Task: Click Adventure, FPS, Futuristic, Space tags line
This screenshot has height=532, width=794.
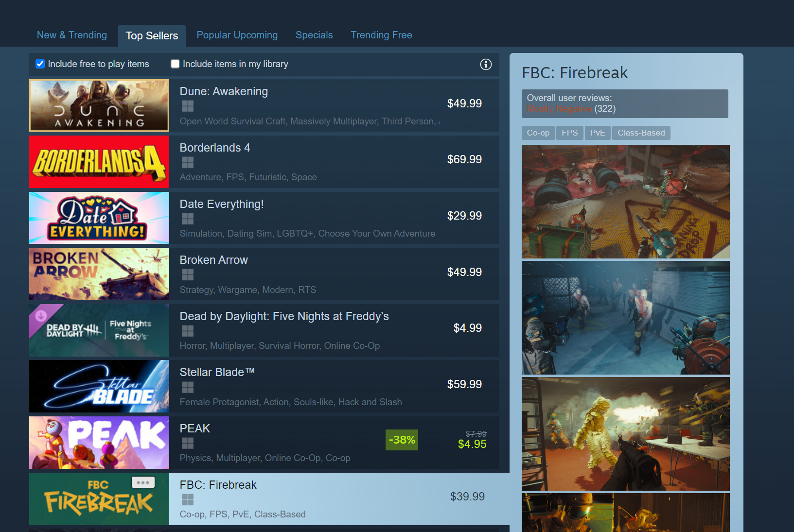Action: [248, 177]
